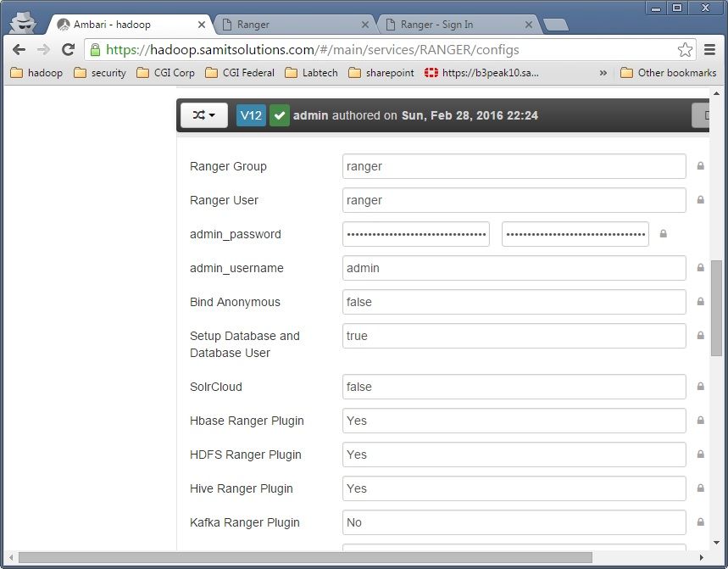
Task: Open hadoop bookmarks folder
Action: [36, 73]
